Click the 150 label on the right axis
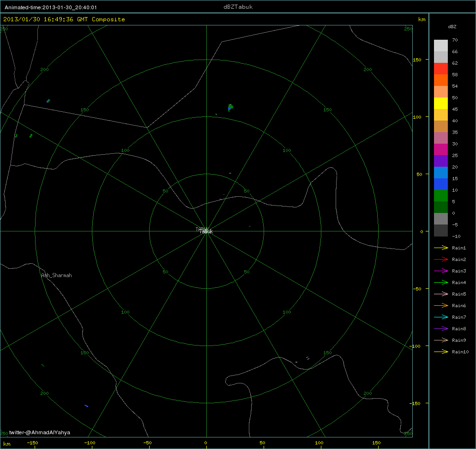 pos(417,60)
